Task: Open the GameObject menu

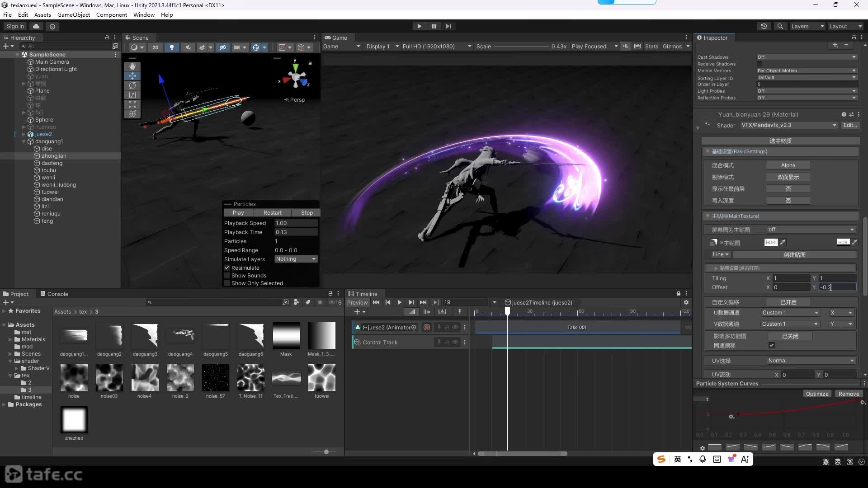Action: click(x=74, y=14)
